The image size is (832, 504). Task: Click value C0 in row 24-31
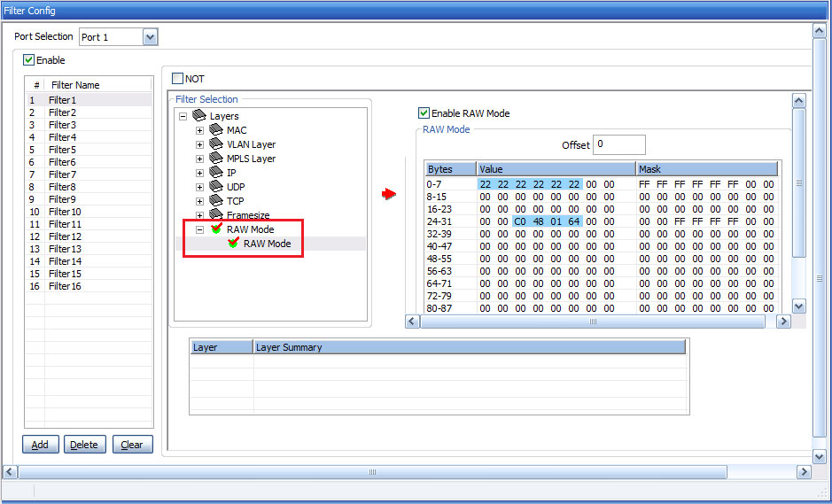(x=520, y=221)
